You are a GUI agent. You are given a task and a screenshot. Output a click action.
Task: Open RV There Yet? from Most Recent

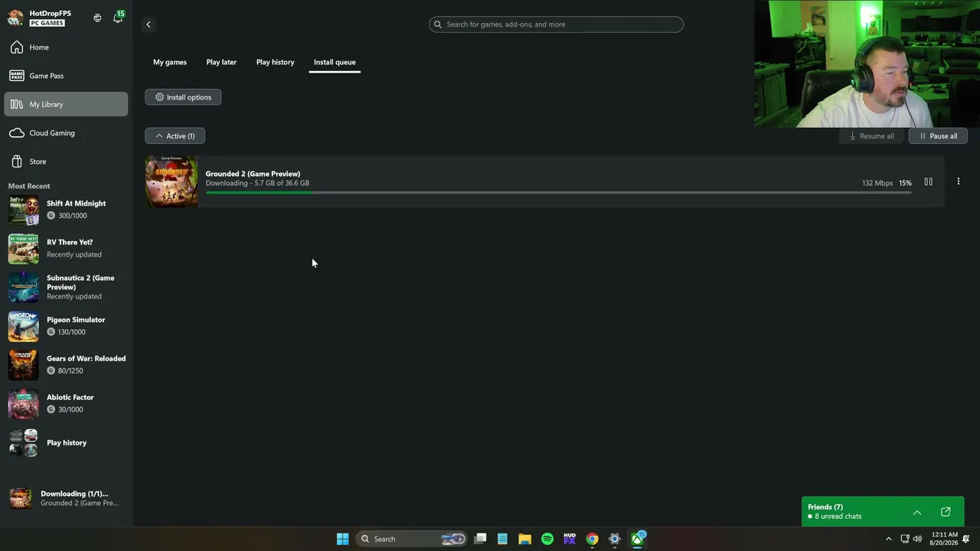pos(67,248)
